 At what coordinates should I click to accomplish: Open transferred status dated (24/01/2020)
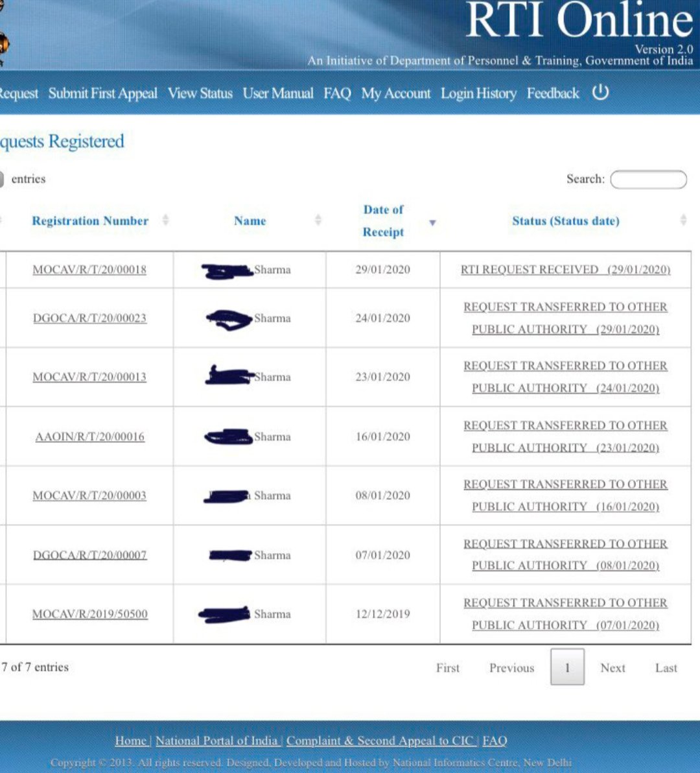click(566, 377)
